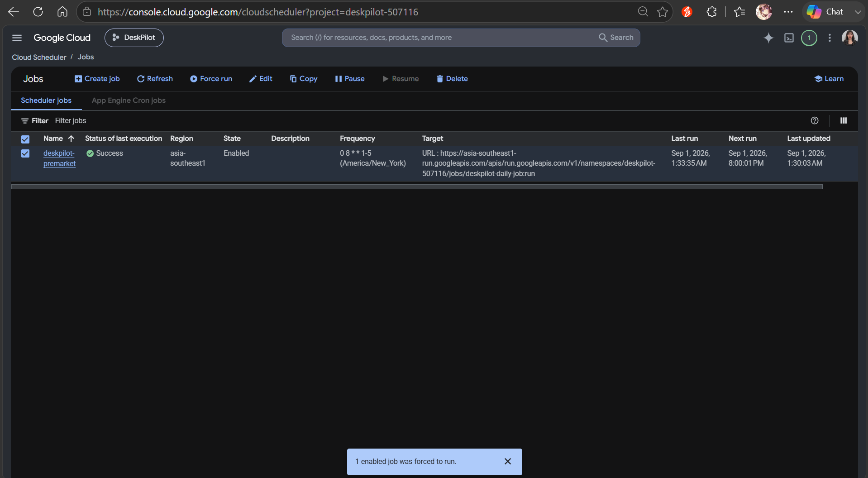Reload the page with the browser refresh icon
The width and height of the screenshot is (868, 478).
[x=38, y=12]
